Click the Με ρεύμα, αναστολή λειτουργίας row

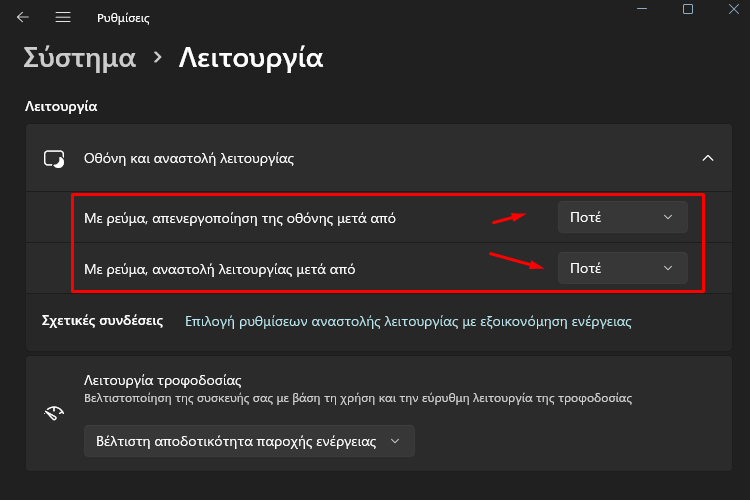379,268
